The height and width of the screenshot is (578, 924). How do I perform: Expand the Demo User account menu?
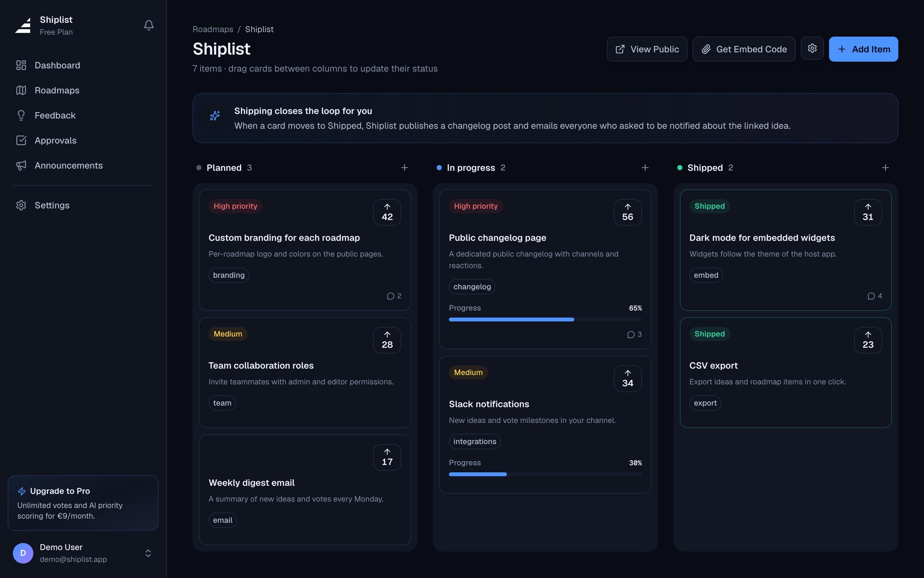click(x=148, y=553)
